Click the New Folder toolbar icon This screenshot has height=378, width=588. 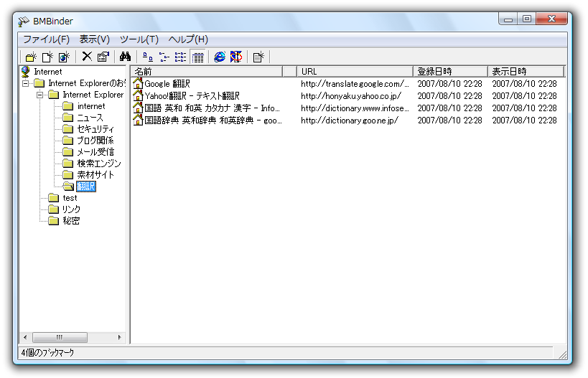(31, 57)
